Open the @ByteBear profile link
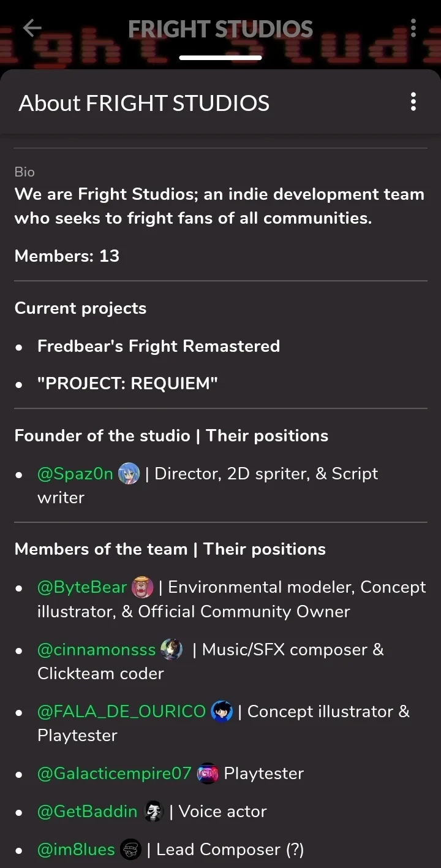This screenshot has width=441, height=868. coord(82,587)
